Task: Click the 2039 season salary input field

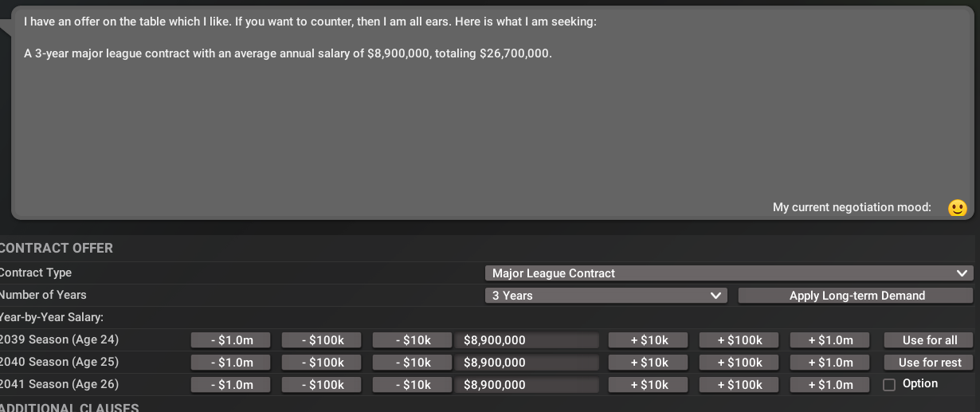Action: pyautogui.click(x=527, y=340)
